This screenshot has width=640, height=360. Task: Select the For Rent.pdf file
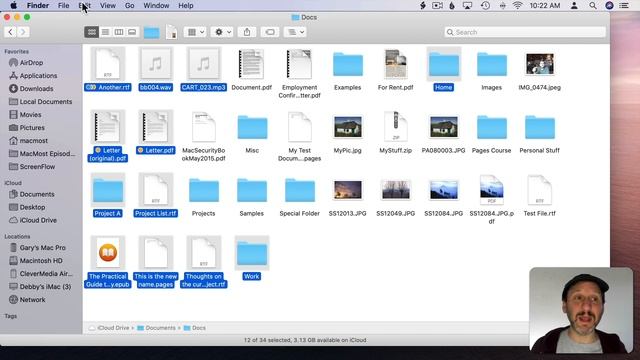396,64
